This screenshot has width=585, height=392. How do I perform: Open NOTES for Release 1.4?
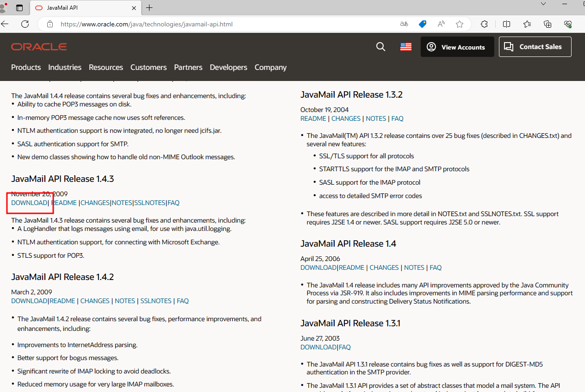tap(414, 268)
